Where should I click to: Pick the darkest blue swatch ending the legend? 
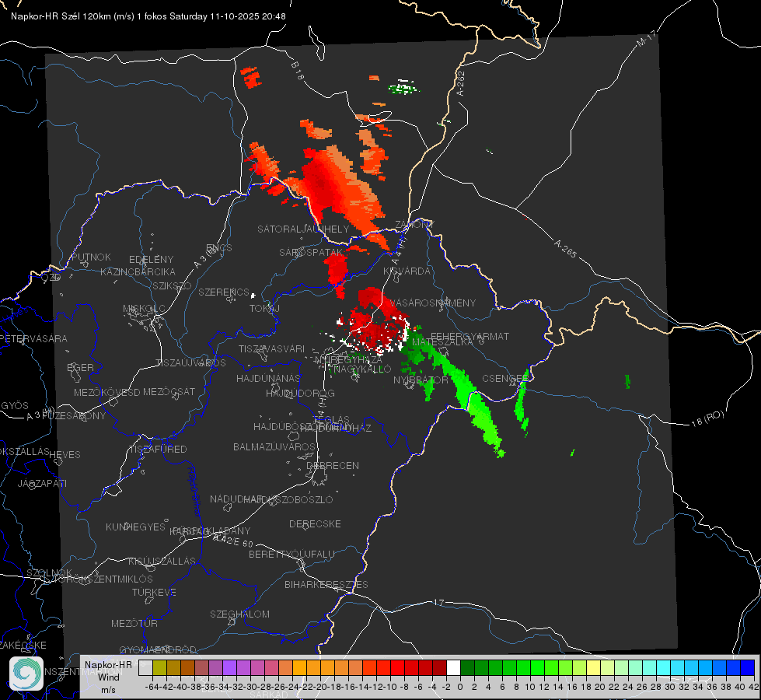point(748,667)
